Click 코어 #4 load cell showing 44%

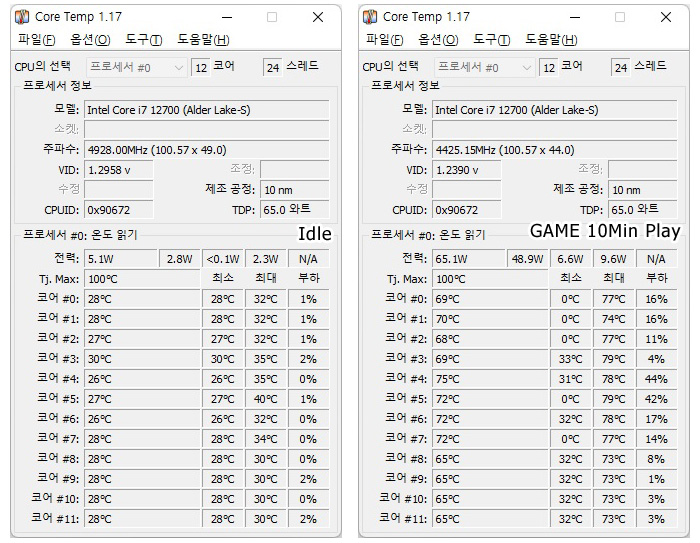657,379
